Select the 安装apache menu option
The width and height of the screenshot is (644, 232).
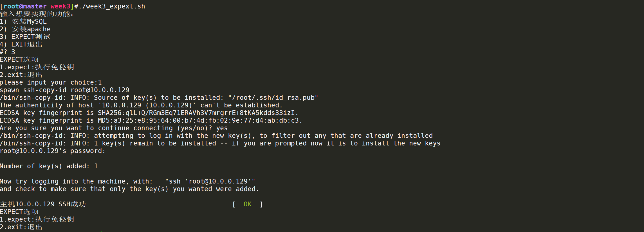[x=31, y=29]
